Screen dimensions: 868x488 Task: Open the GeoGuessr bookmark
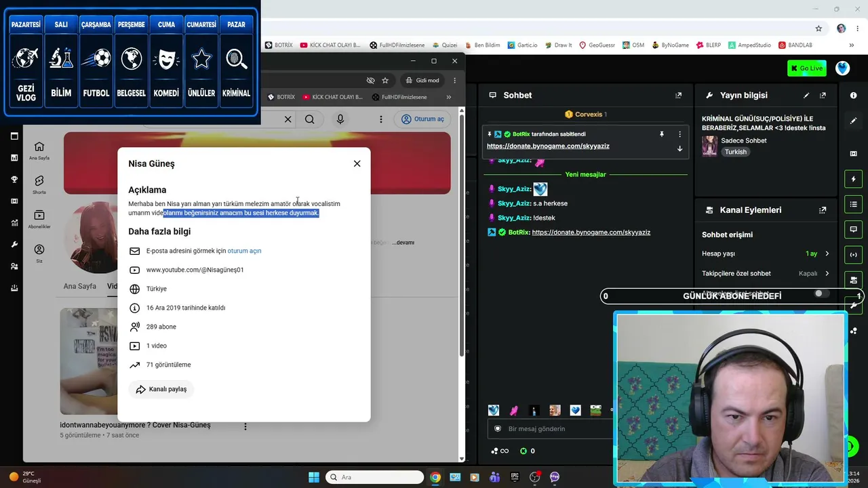click(597, 45)
